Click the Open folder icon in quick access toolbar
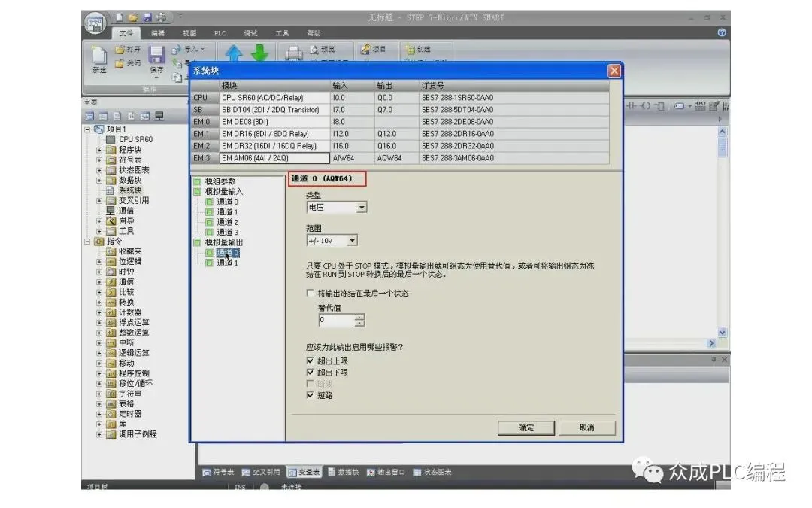The height and width of the screenshot is (508, 812). (133, 17)
